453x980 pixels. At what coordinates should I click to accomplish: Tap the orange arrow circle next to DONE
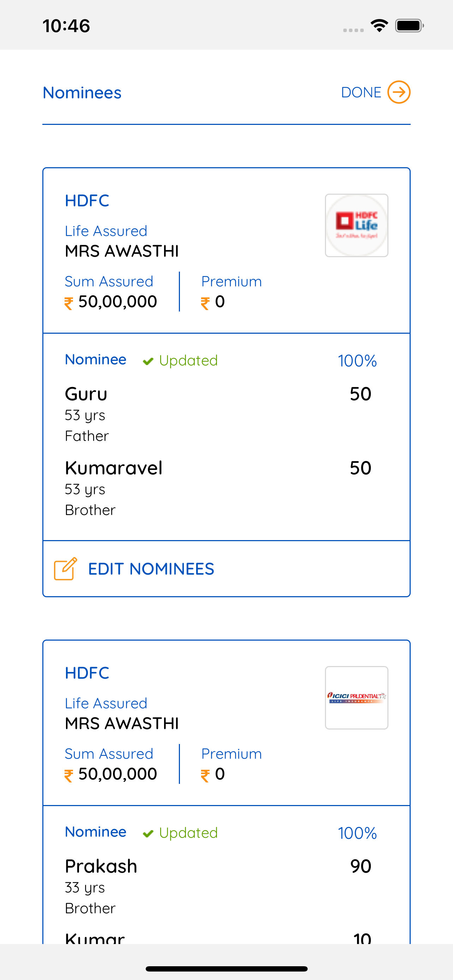[399, 92]
